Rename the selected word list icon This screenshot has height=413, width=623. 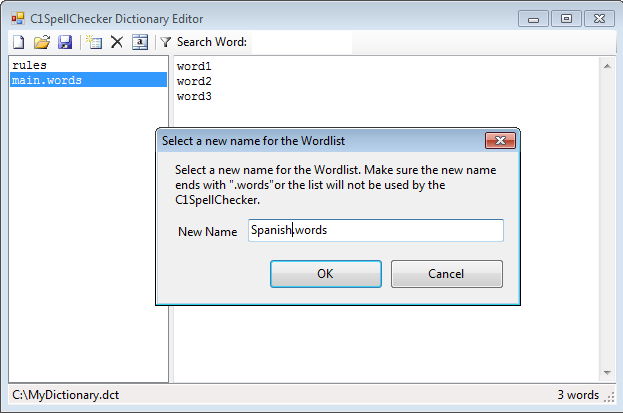click(140, 42)
